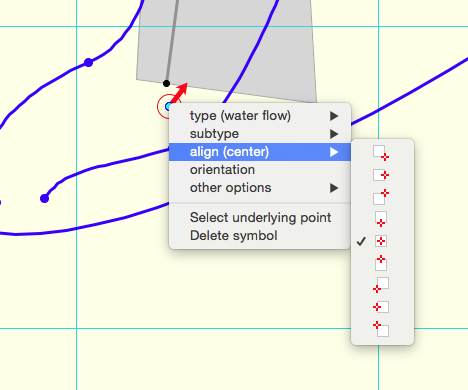This screenshot has height=390, width=468.
Task: Choose the checked center alignment icon
Action: 381,241
